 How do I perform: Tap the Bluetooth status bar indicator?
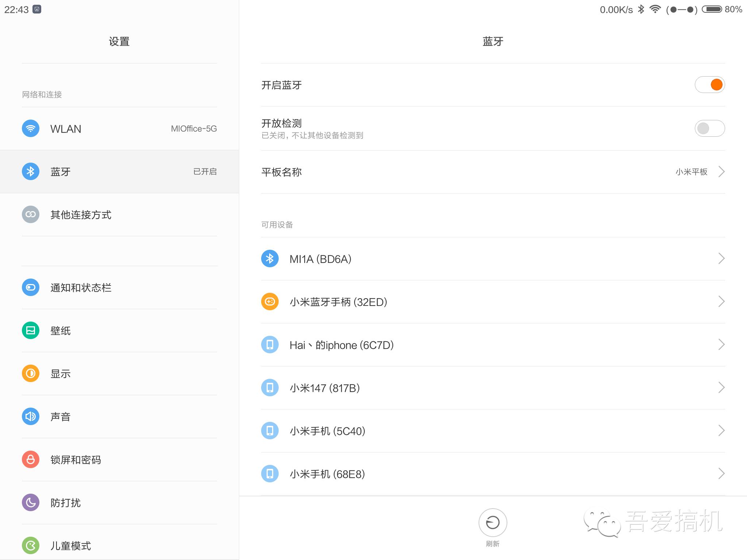coord(641,9)
